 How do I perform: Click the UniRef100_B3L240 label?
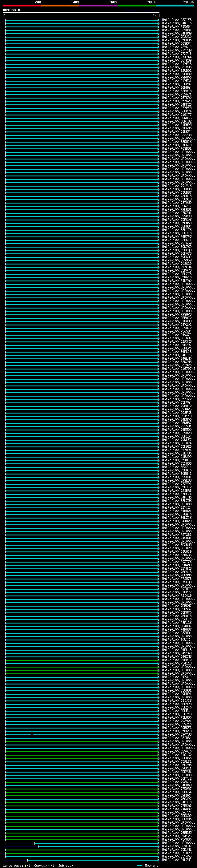(177, 707)
